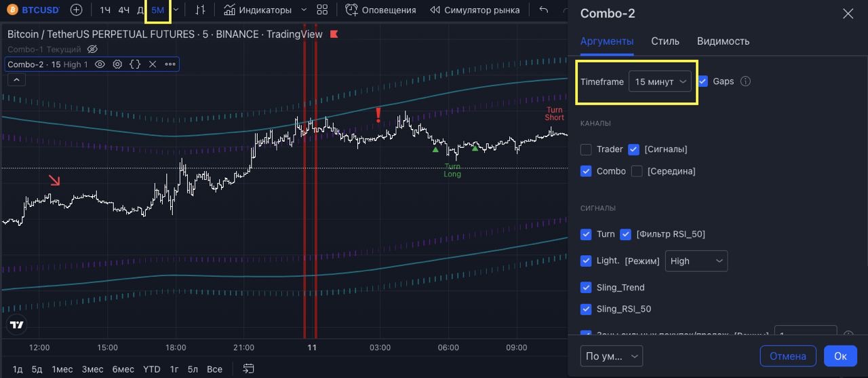This screenshot has width=868, height=378.
Task: Open the Light [Режим] High dropdown
Action: click(696, 261)
